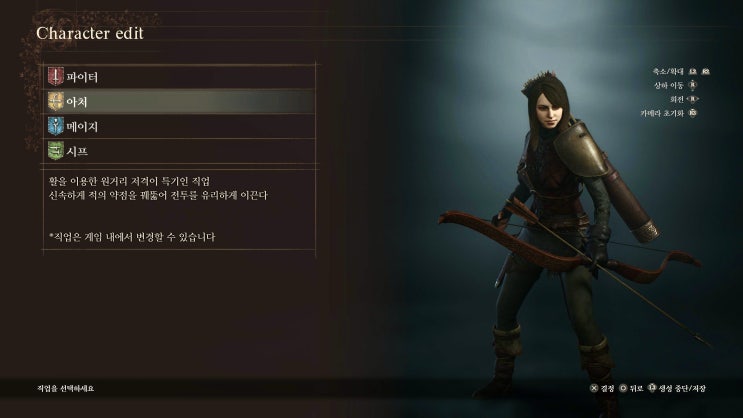Click the pause creation and save icon
This screenshot has width=743, height=418.
(652, 388)
